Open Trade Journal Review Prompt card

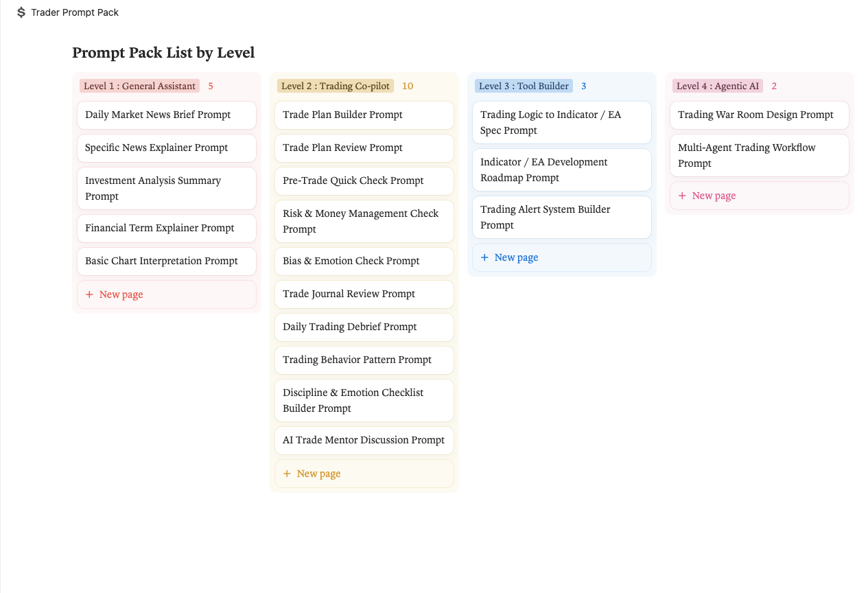point(364,294)
